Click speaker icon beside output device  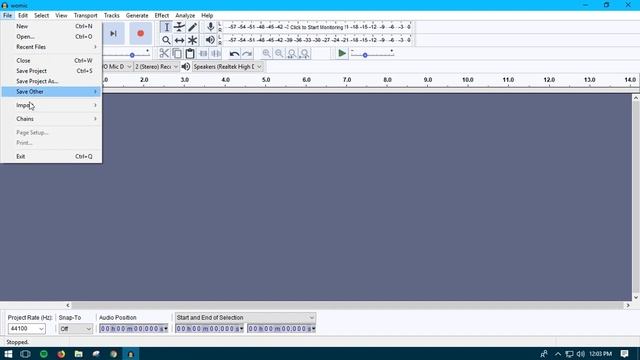point(186,67)
